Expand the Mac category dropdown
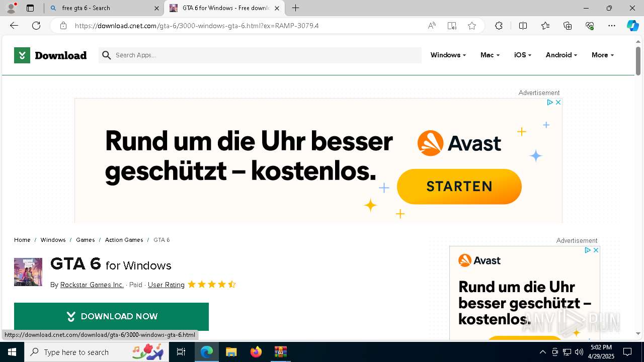The image size is (644, 362). pos(490,55)
